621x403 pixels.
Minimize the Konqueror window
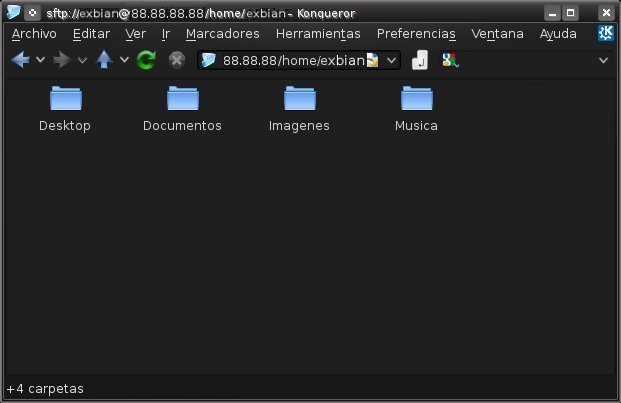point(552,13)
